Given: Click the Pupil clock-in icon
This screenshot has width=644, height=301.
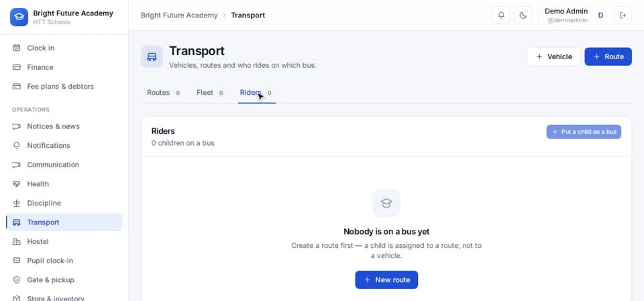Looking at the screenshot, I should (16, 261).
